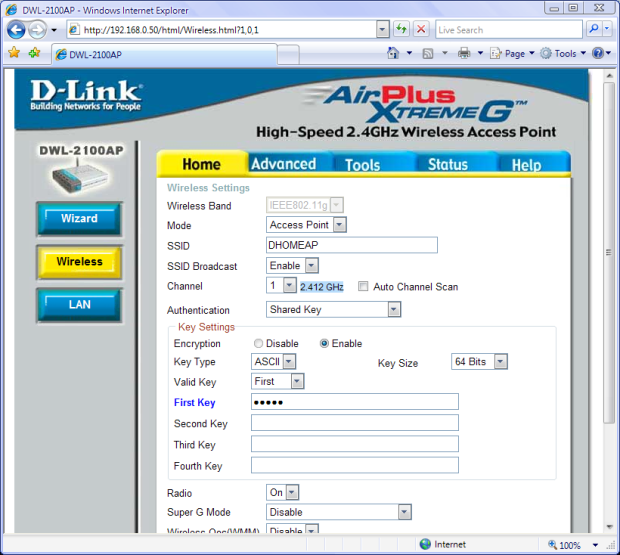
Task: Open the Wireless sidebar button
Action: click(79, 262)
